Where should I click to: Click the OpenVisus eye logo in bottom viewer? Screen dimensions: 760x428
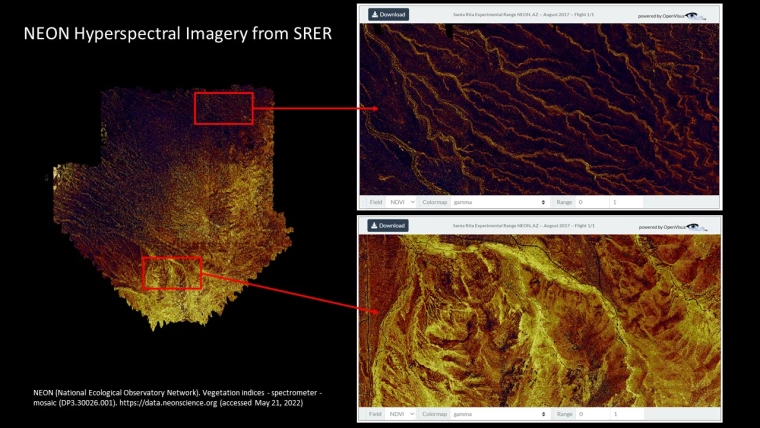(693, 227)
